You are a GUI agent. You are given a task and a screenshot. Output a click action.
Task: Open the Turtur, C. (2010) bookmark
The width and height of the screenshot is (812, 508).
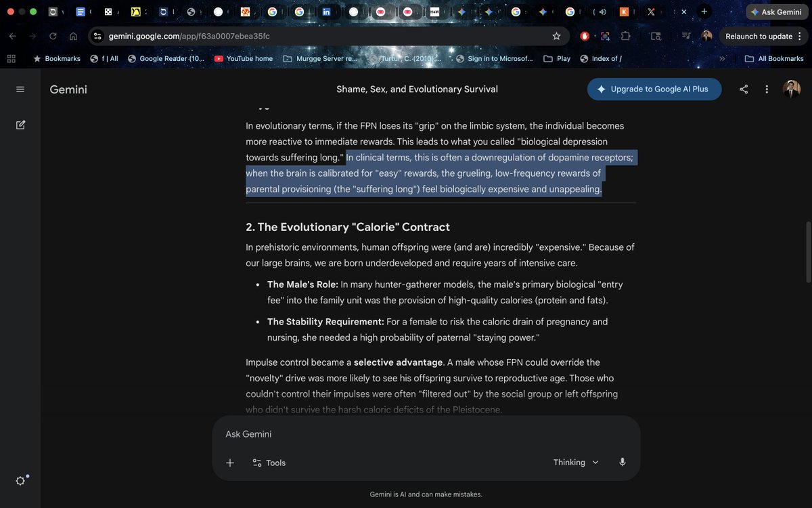406,59
